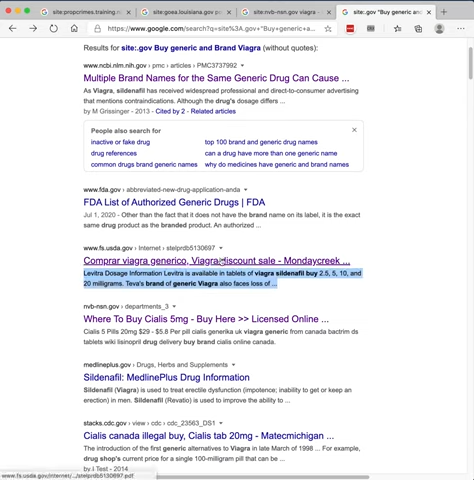Image resolution: width=474 pixels, height=480 pixels.
Task: Search 'inactive or fake drug' suggestion
Action: (120, 142)
